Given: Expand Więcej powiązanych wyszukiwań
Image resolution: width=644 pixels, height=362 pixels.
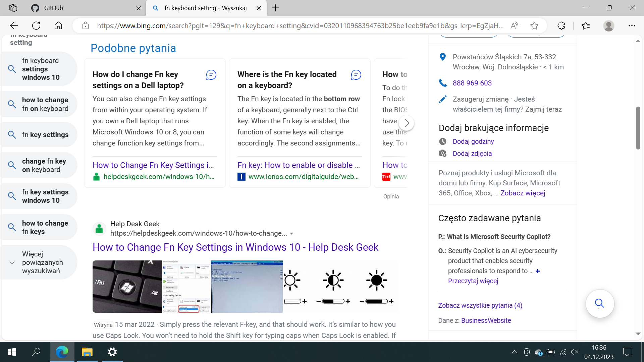Looking at the screenshot, I should [x=40, y=262].
